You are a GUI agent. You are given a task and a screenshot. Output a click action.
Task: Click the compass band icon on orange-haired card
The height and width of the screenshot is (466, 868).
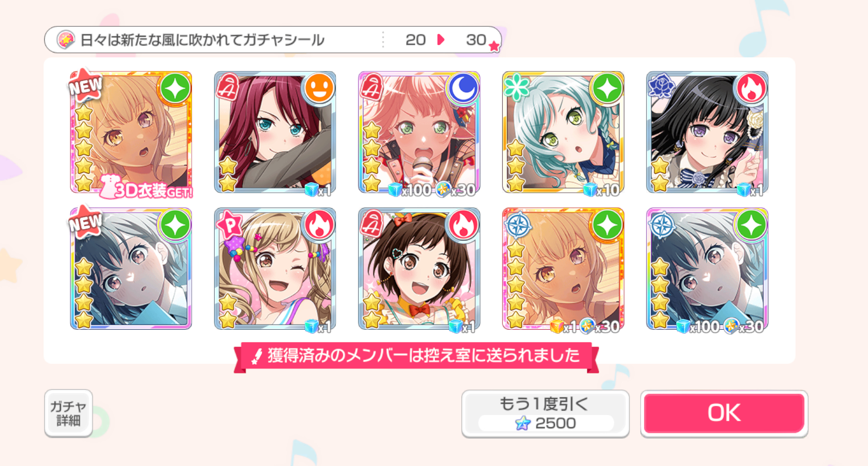click(x=518, y=224)
